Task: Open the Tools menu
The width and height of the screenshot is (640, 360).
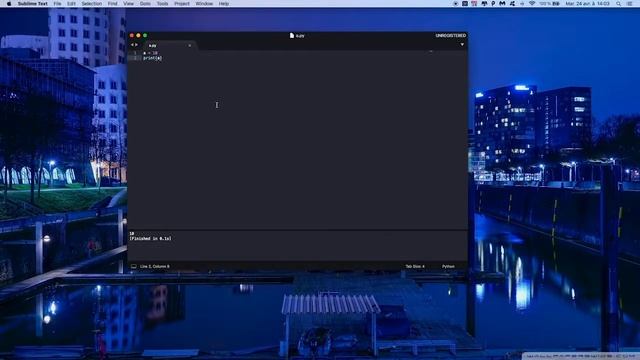Action: click(x=162, y=3)
